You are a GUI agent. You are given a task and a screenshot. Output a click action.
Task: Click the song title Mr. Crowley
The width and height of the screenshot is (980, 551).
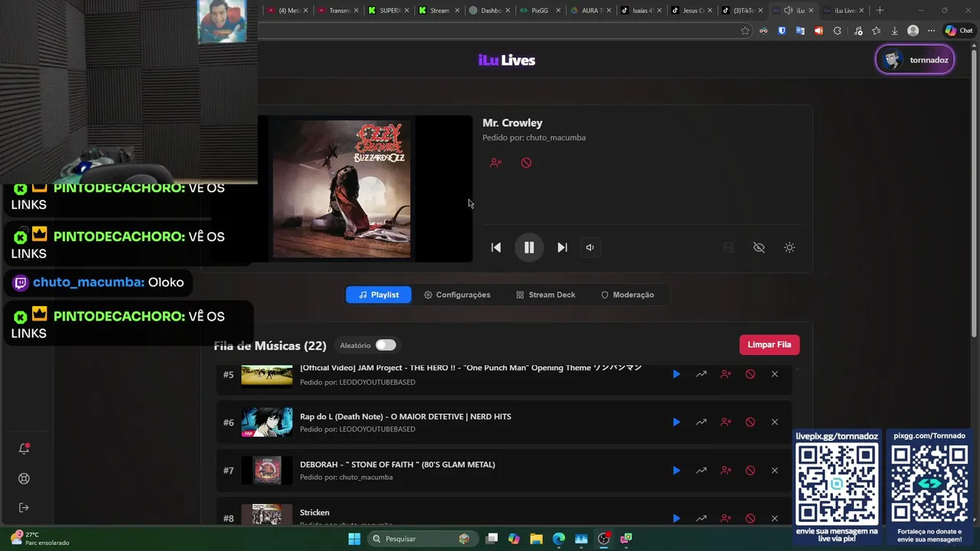[x=512, y=122]
